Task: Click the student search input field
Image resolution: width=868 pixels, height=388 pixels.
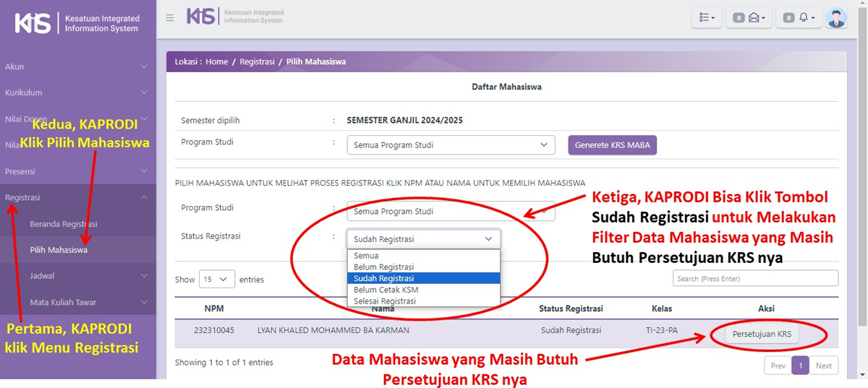Action: (x=755, y=278)
